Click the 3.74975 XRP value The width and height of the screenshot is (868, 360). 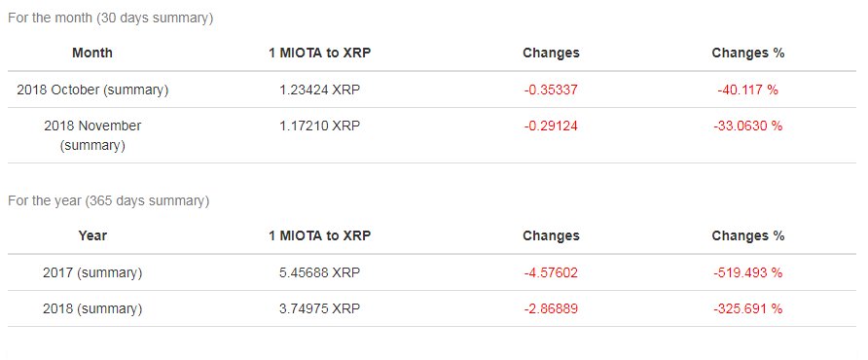pos(320,309)
